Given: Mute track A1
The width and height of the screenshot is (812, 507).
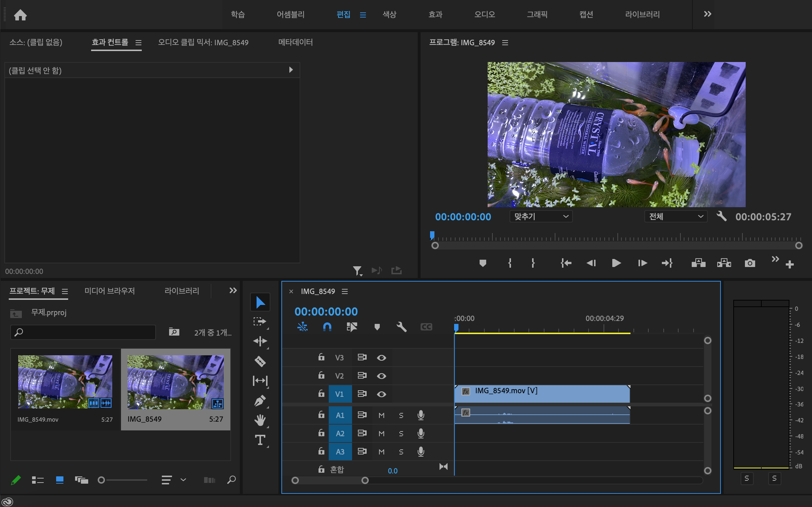Looking at the screenshot, I should (x=382, y=415).
